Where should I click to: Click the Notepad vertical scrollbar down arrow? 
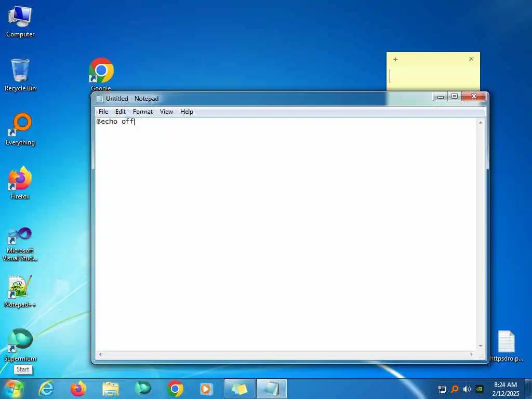click(x=481, y=345)
